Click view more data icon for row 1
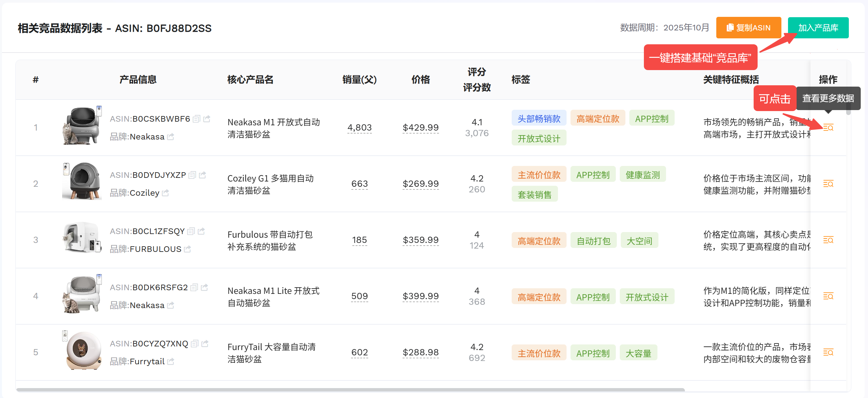The image size is (868, 398). pyautogui.click(x=828, y=127)
